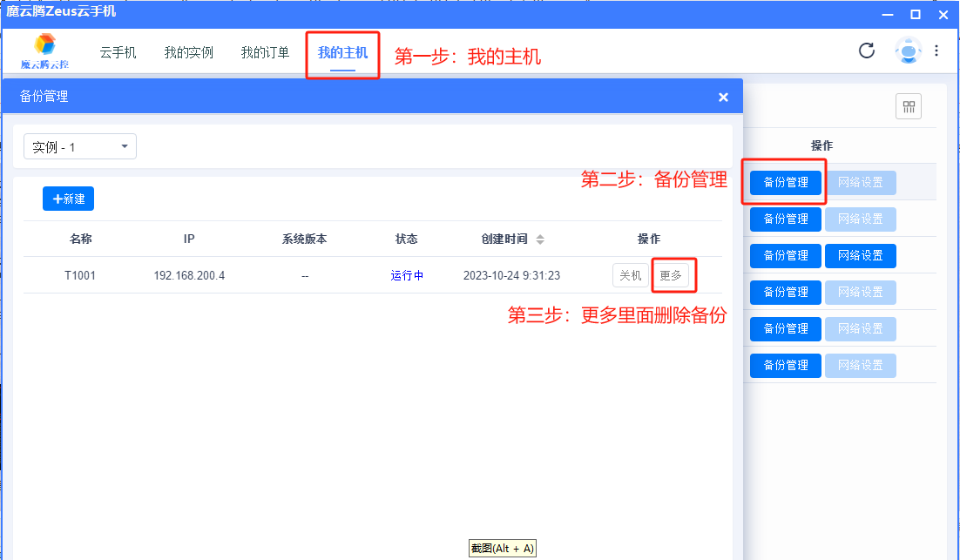The image size is (960, 560).
Task: Open 网络设置 for the third host
Action: [x=860, y=255]
